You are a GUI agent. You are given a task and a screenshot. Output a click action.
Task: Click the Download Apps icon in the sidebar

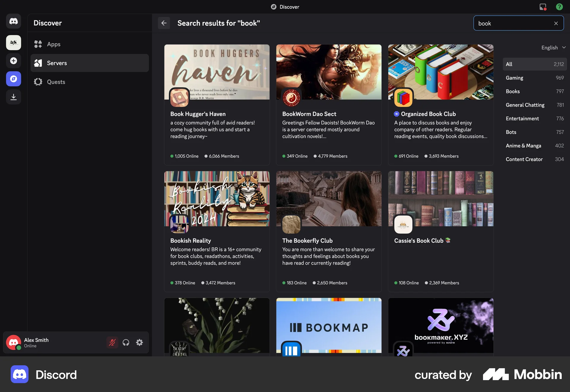point(13,97)
